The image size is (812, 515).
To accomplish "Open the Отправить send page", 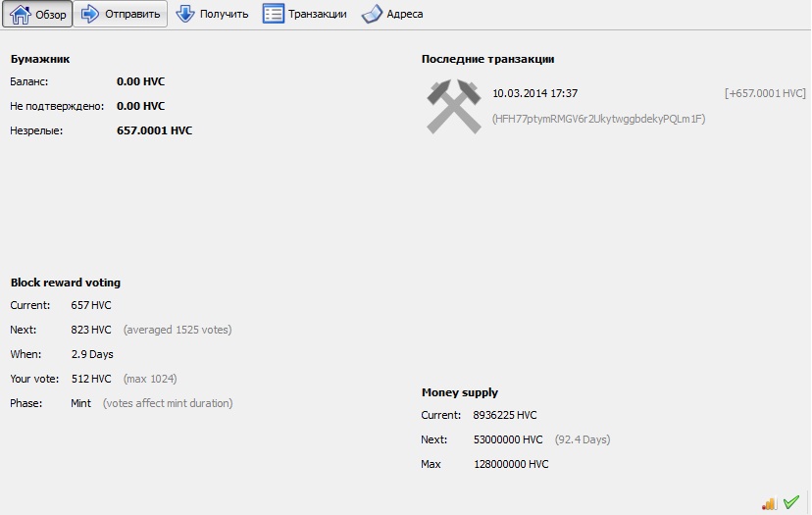I will [x=132, y=14].
